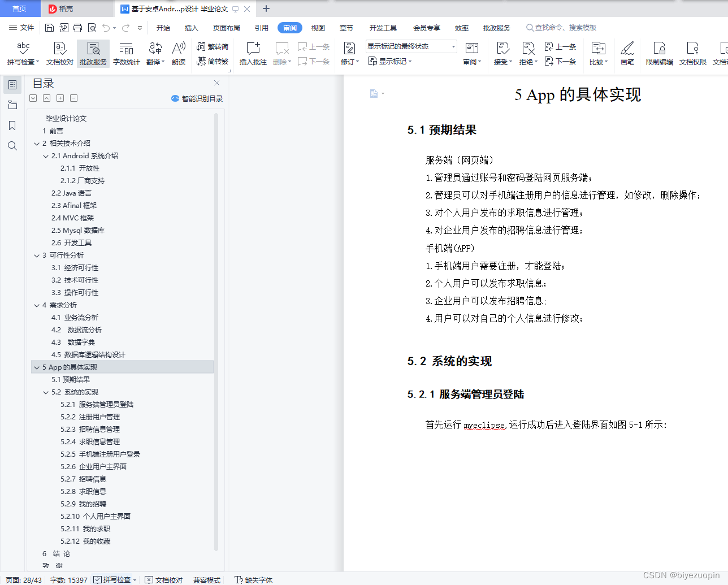Image resolution: width=728 pixels, height=585 pixels.
Task: Open 限制编辑 restrict editing
Action: coord(660,54)
